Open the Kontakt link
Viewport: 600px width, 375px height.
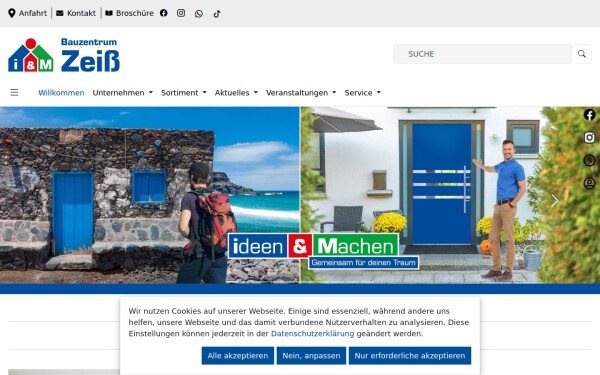pyautogui.click(x=76, y=13)
